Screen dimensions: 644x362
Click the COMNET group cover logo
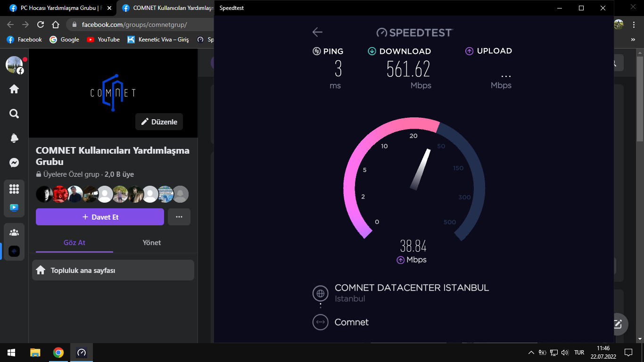(x=113, y=92)
